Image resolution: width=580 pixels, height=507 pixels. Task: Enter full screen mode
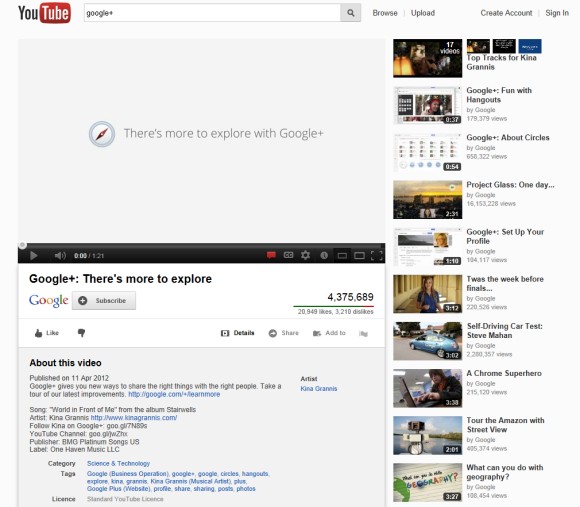(x=377, y=256)
